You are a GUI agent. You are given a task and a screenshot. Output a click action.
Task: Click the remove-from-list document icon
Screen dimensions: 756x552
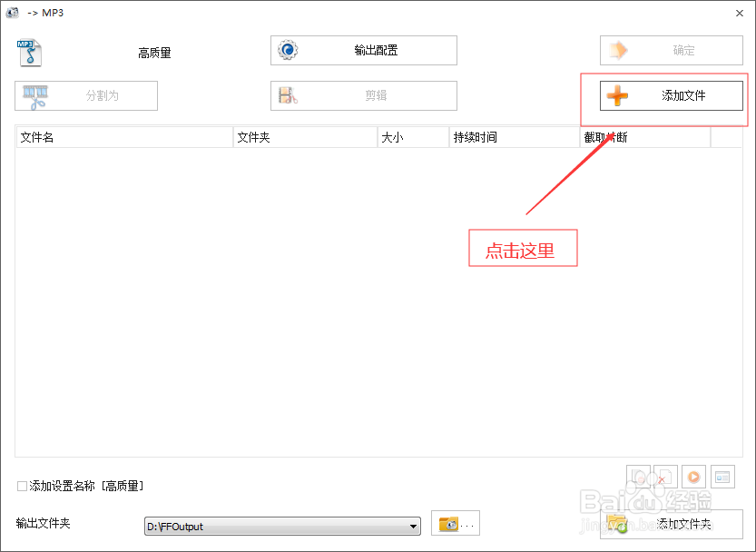coord(638,477)
